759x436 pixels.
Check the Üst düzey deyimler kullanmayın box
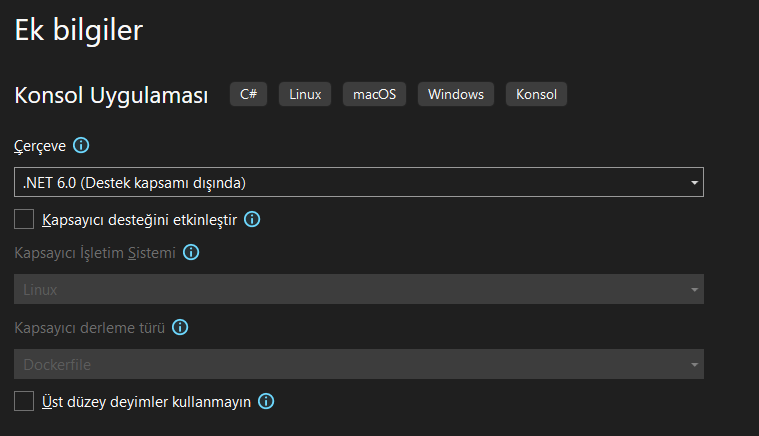pos(25,401)
